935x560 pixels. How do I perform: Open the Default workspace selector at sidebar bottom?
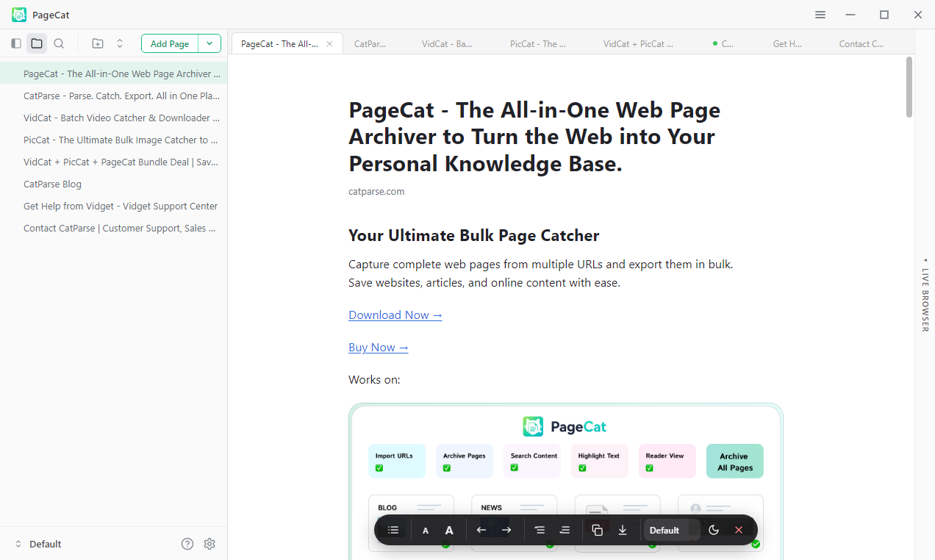38,544
